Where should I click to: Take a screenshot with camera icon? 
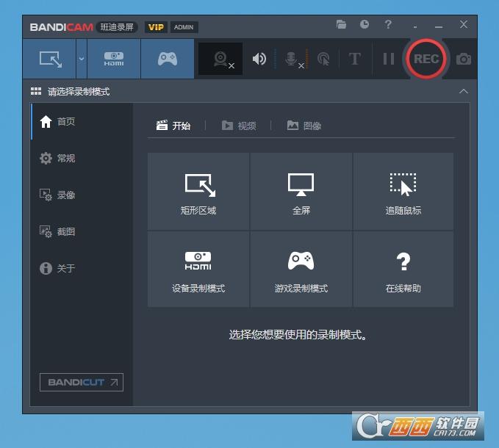click(463, 59)
